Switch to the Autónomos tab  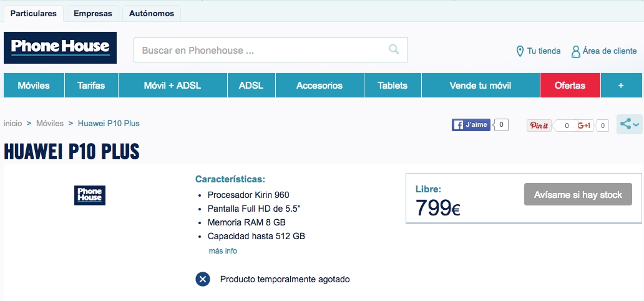point(152,14)
